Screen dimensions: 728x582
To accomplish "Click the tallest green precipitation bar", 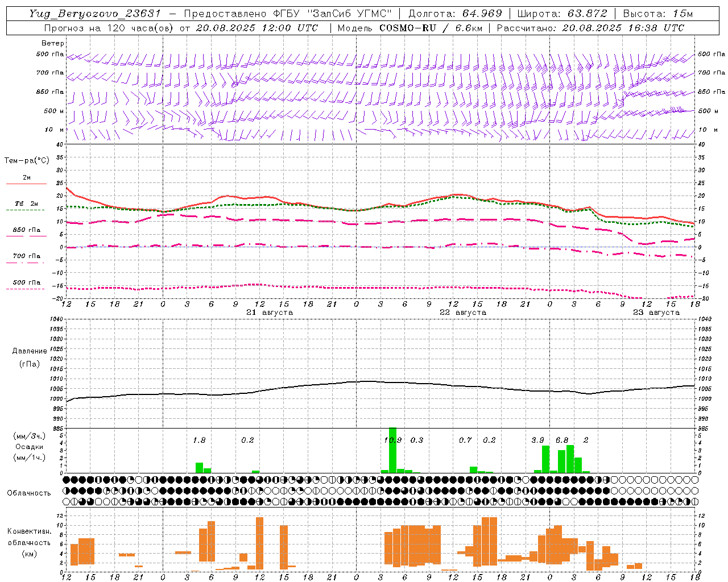I will coord(392,450).
